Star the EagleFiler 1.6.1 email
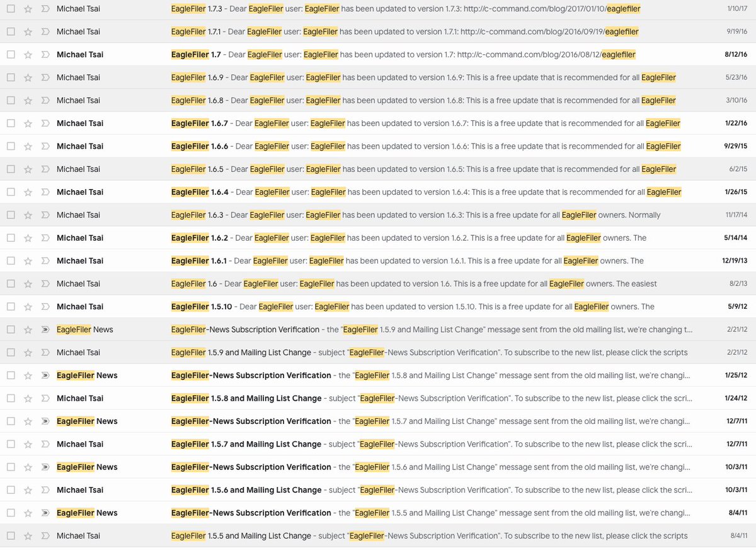The image size is (756, 550). 28,261
